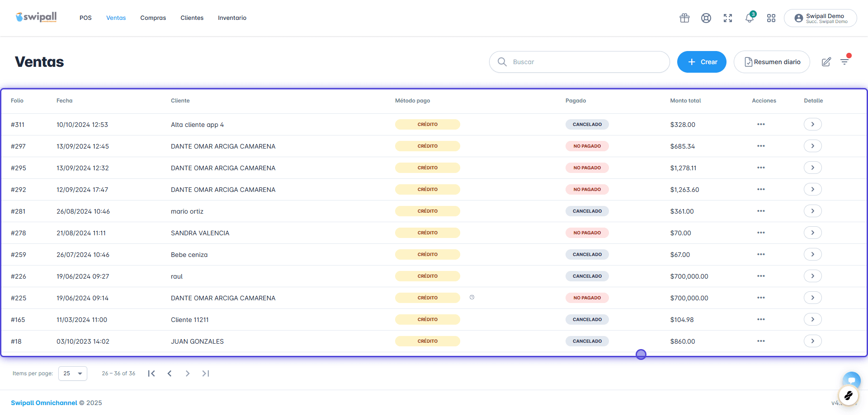Viewport: 868px width, 415px height.
Task: View the details of sale #297
Action: [813, 146]
